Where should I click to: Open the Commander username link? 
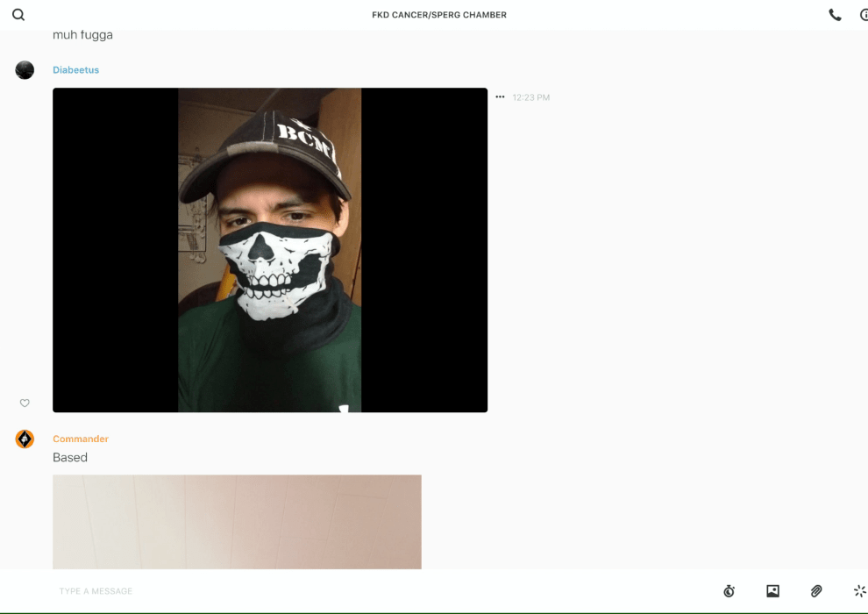click(81, 439)
